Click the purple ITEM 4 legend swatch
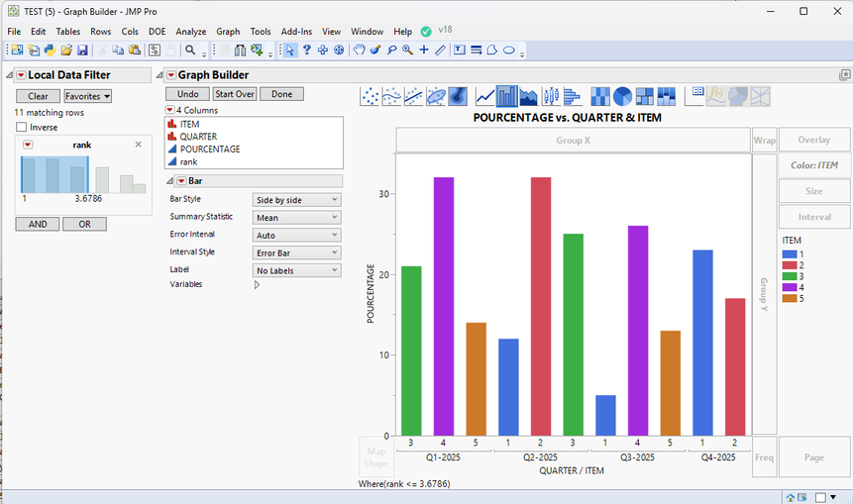The width and height of the screenshot is (853, 504). pyautogui.click(x=789, y=288)
